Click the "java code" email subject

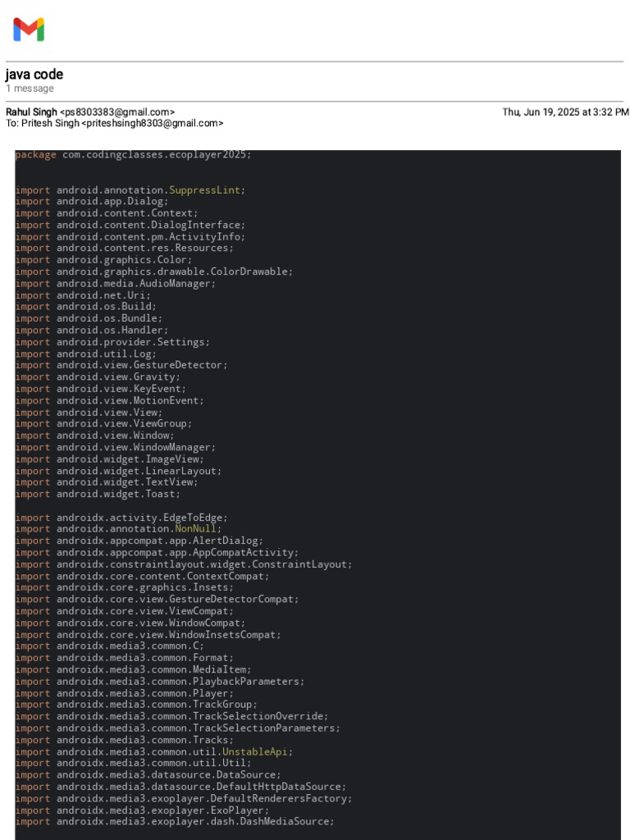(x=34, y=75)
